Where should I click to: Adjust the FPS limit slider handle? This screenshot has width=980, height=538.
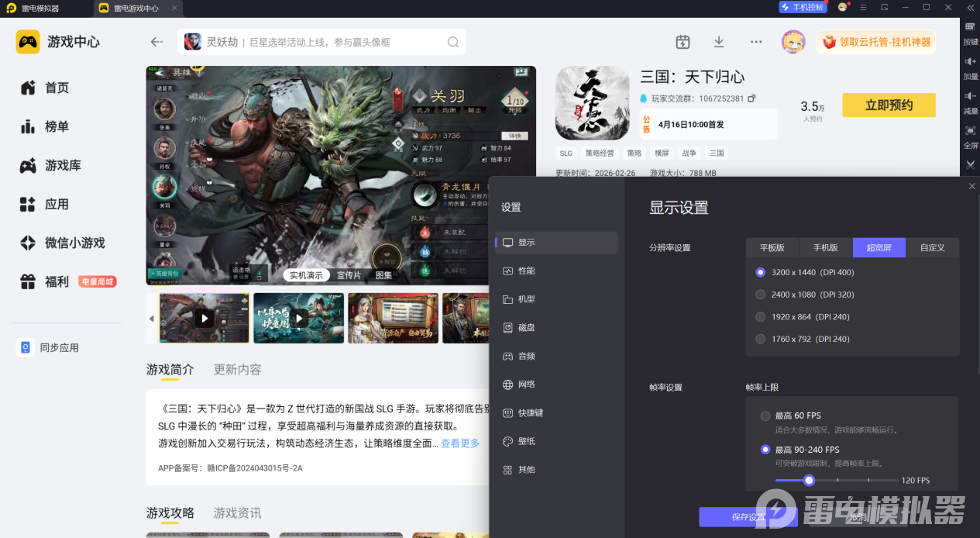809,481
